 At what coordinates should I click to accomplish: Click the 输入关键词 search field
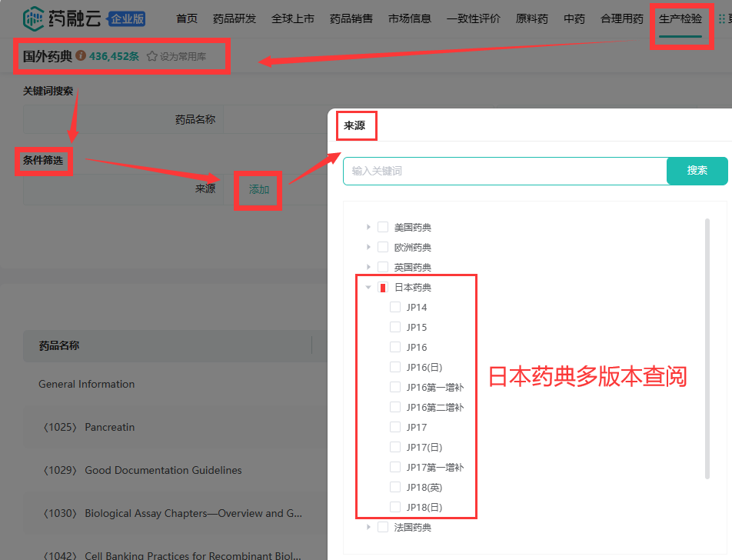point(505,171)
